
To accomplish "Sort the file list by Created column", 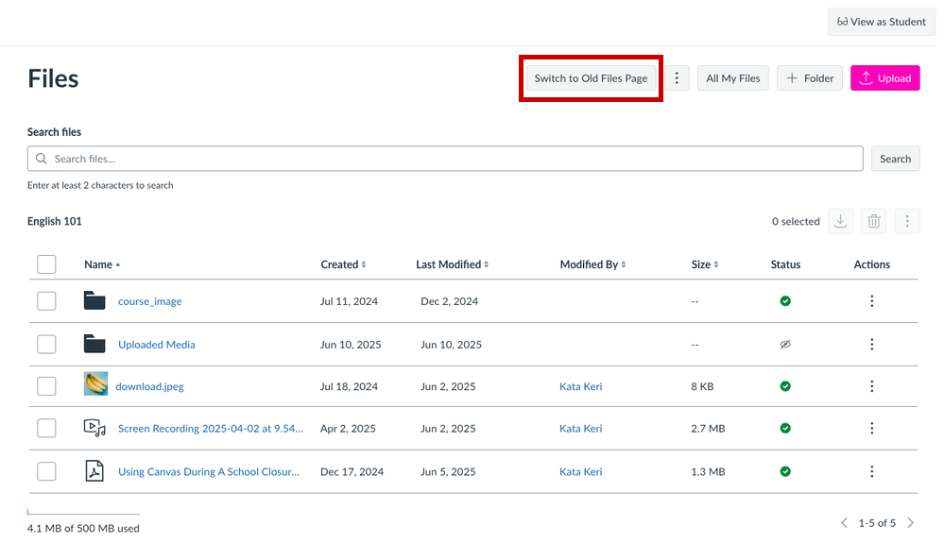I will pos(343,264).
